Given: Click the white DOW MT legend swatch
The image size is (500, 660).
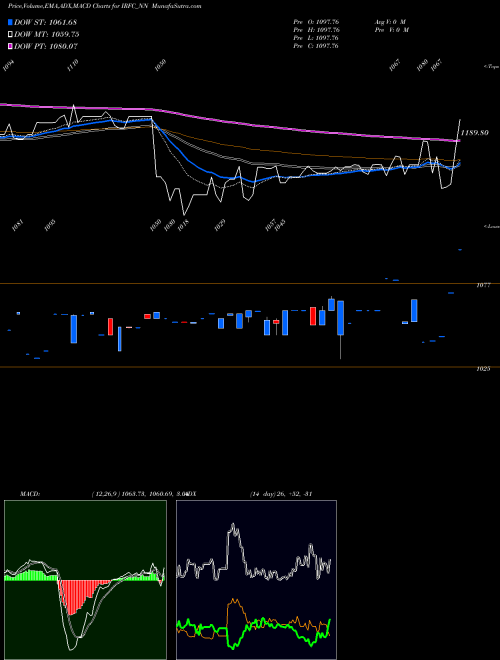Looking at the screenshot, I should click(11, 35).
